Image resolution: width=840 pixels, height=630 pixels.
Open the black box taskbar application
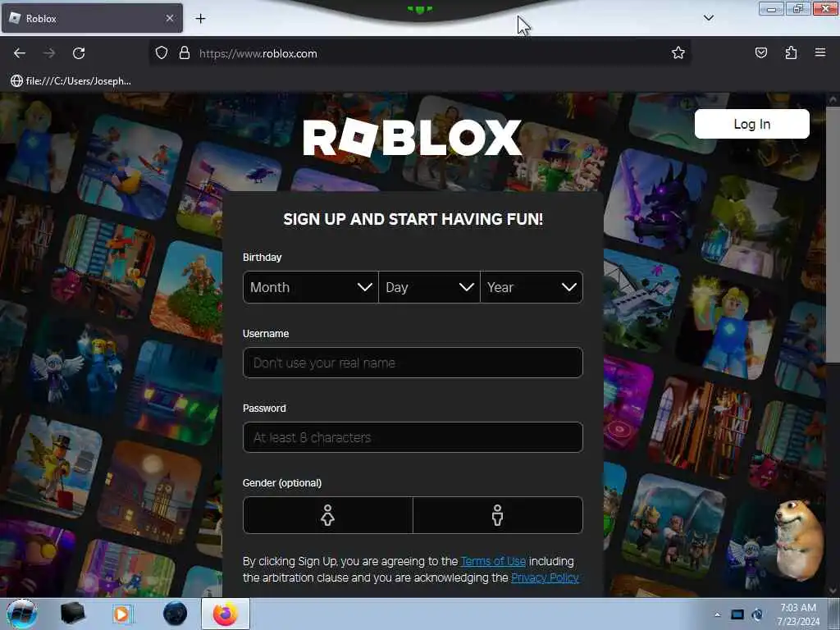[x=72, y=614]
